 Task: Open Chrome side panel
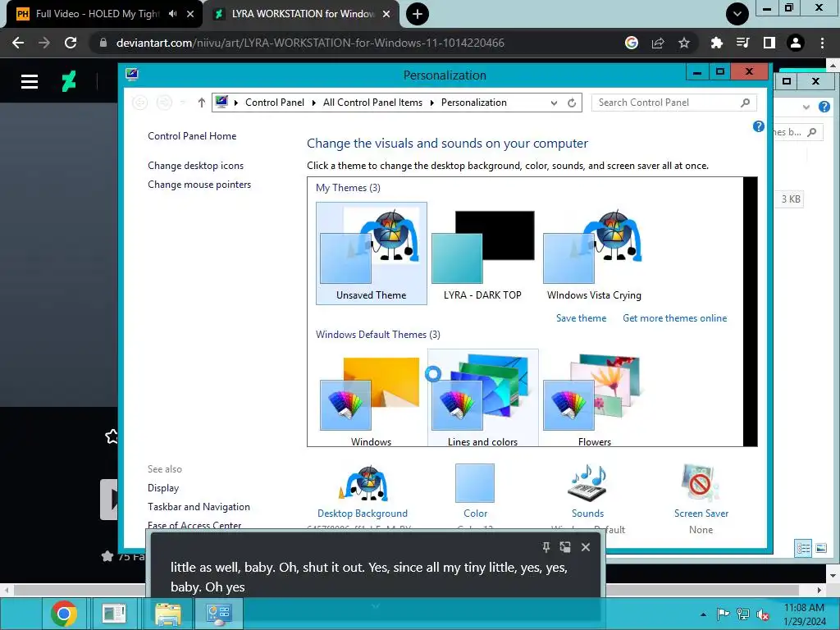click(769, 43)
